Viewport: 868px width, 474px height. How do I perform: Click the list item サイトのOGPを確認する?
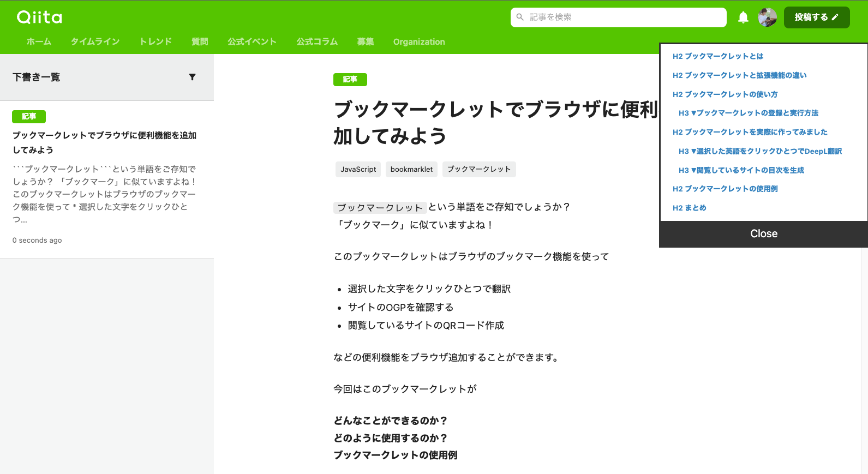tap(400, 307)
